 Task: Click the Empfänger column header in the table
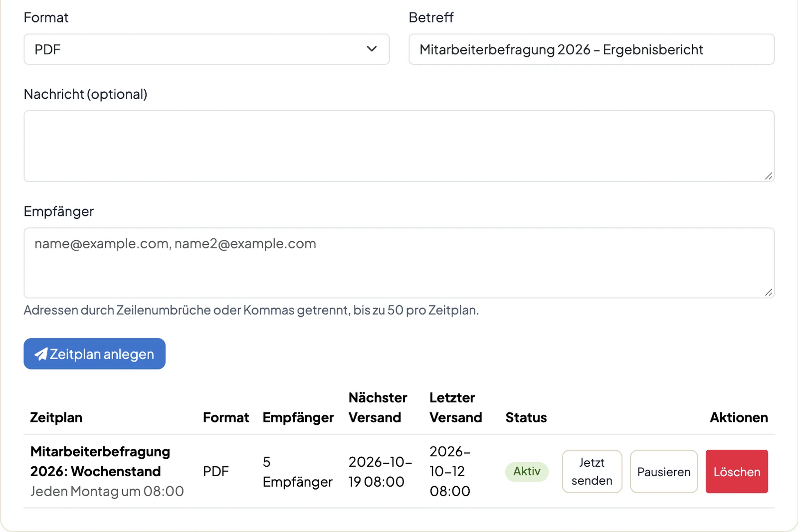[298, 418]
